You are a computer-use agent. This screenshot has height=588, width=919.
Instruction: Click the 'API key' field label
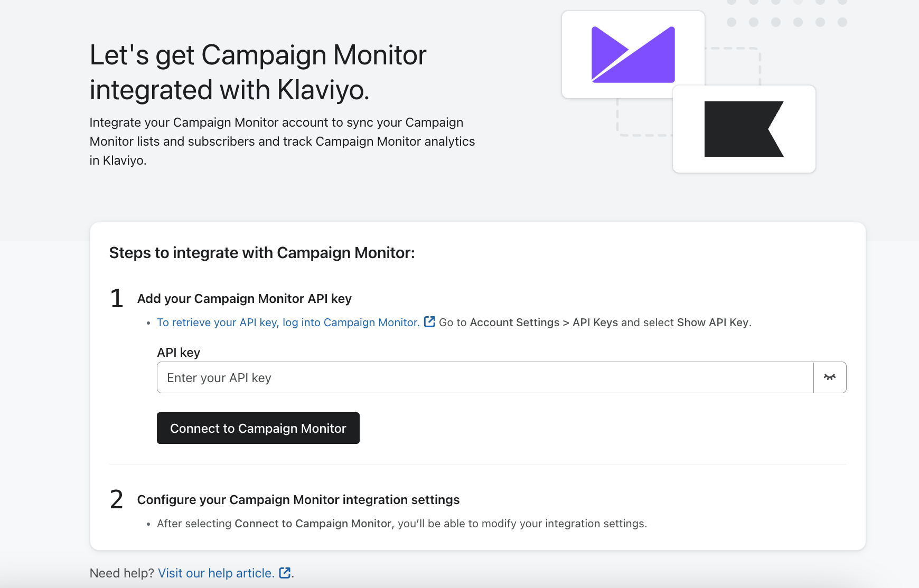point(179,353)
